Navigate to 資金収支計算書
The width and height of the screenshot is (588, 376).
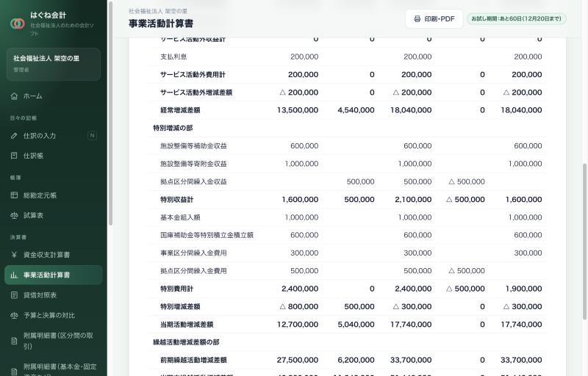click(53, 255)
